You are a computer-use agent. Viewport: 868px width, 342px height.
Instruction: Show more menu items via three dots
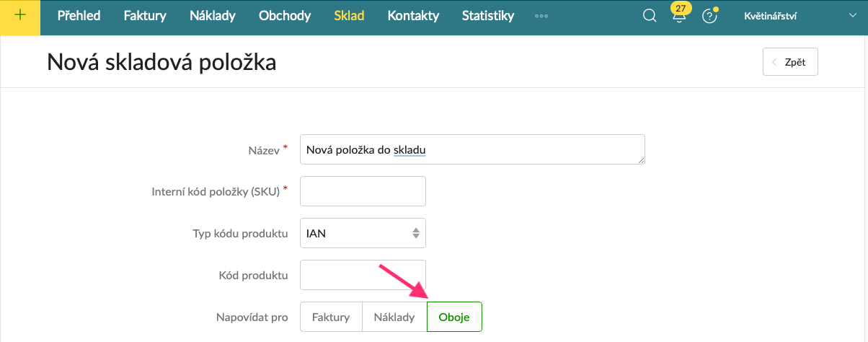click(541, 16)
